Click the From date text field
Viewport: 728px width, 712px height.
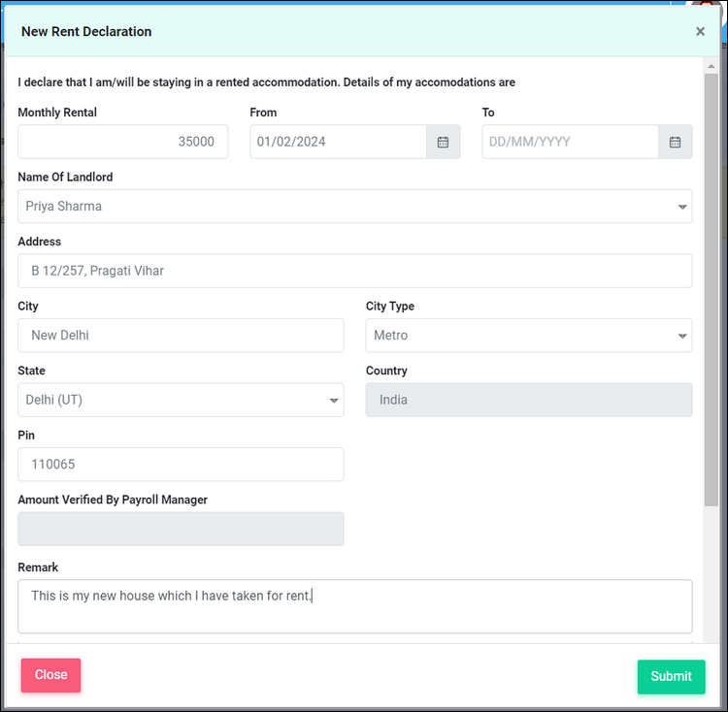click(x=339, y=142)
